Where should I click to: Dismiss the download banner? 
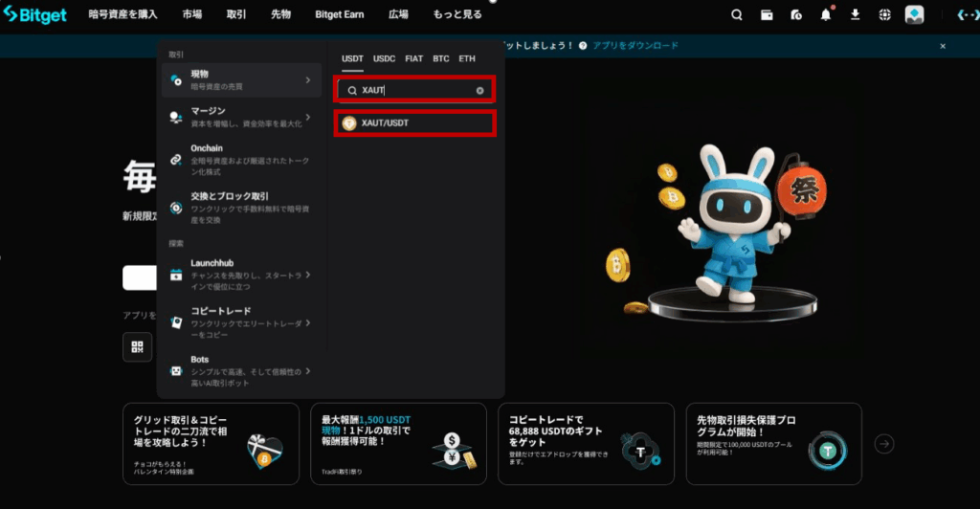click(x=942, y=45)
